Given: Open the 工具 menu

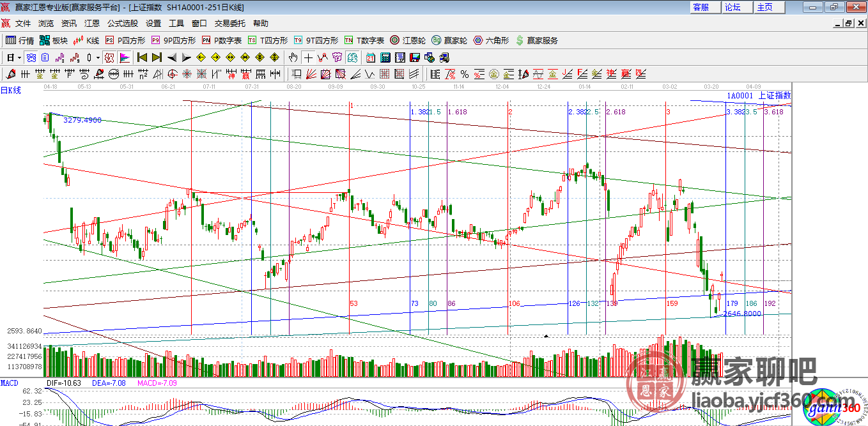Looking at the screenshot, I should [x=176, y=24].
